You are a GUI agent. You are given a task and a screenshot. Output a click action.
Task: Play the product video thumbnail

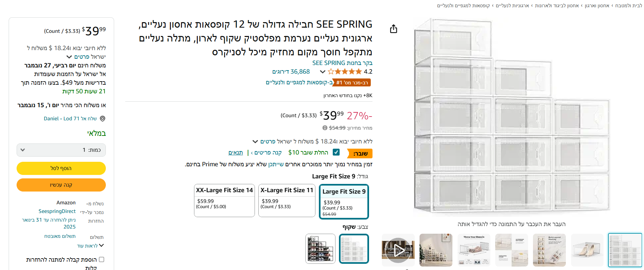(398, 250)
